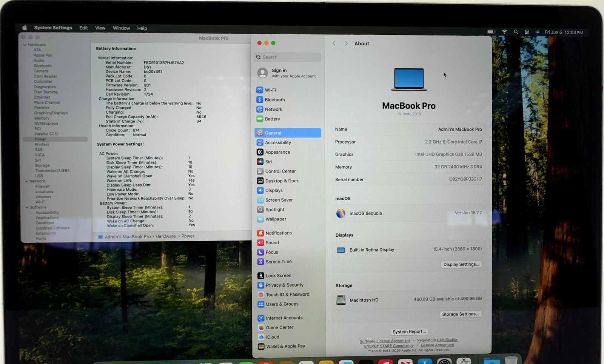Viewport: 604px width, 364px height.
Task: Open Control Center settings
Action: (x=288, y=171)
